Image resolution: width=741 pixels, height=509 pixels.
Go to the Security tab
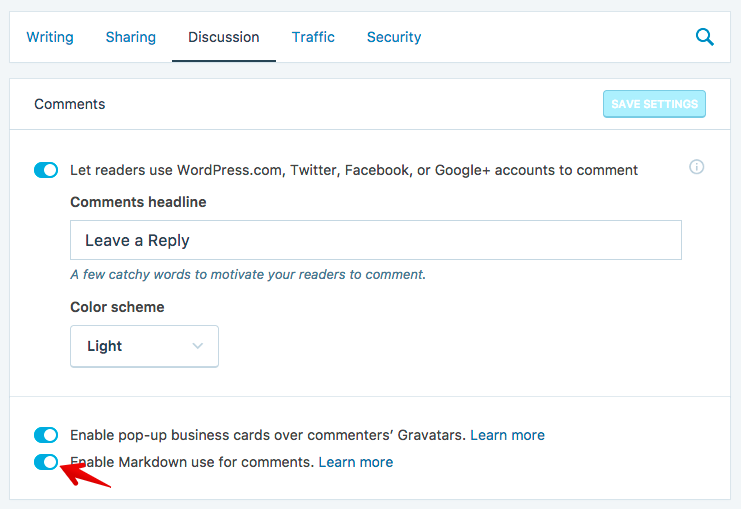pyautogui.click(x=394, y=37)
